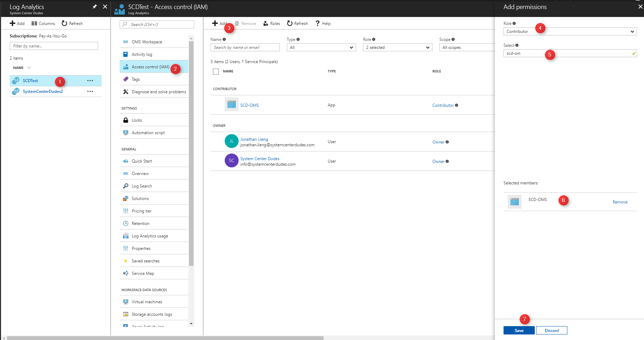Open the Role filter showing 2 selected
Screen dimensions: 644x340
[x=398, y=47]
